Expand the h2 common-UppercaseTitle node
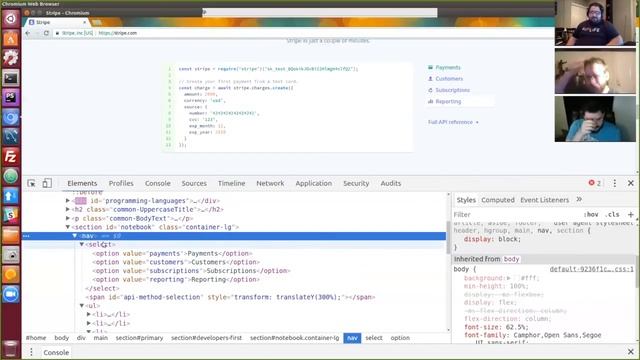This screenshot has width=640, height=360. (x=68, y=209)
